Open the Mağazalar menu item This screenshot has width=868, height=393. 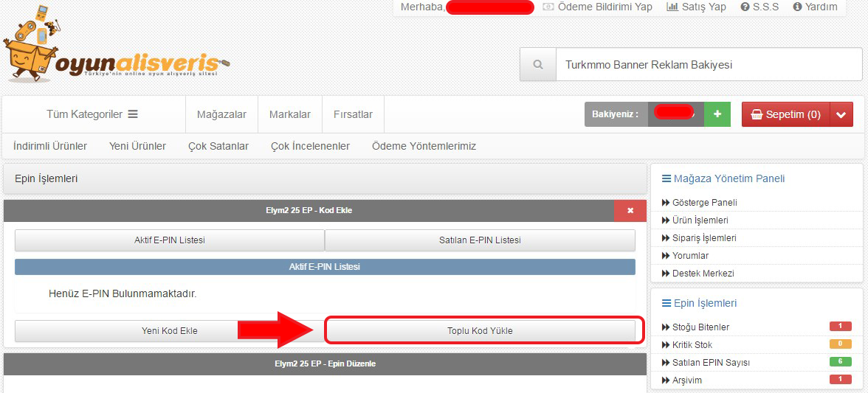221,114
